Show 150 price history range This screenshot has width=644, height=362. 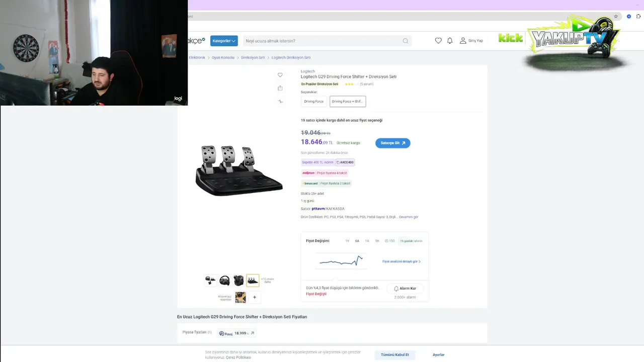tap(390, 241)
